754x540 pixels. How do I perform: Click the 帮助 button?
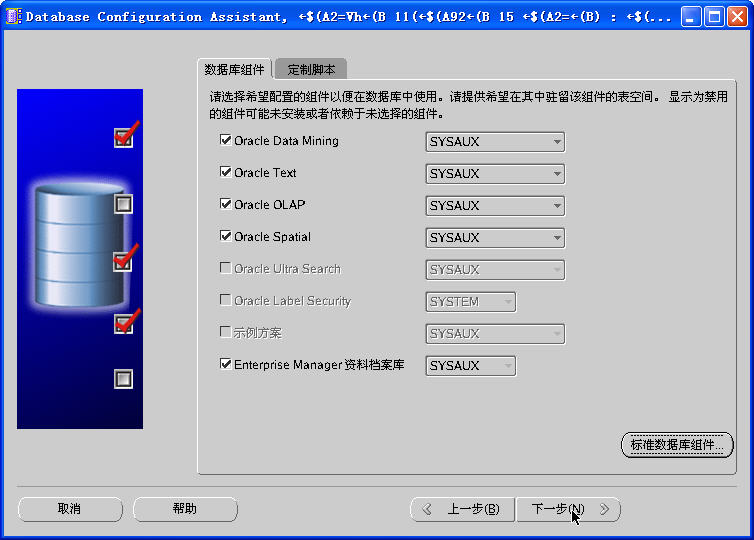coord(185,509)
